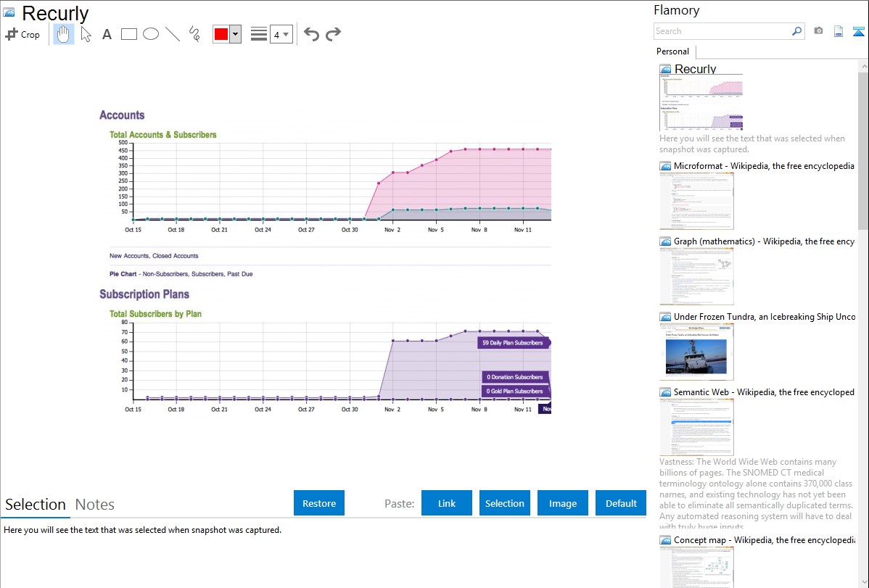Click the Graph (mathematics) title
This screenshot has width=869, height=588.
(x=764, y=241)
